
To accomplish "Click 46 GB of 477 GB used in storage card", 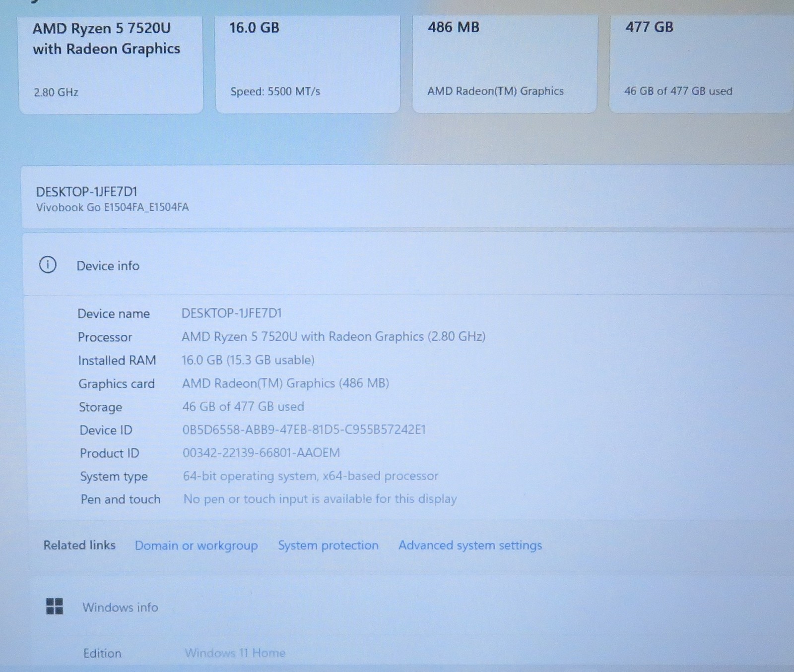I will tap(678, 91).
